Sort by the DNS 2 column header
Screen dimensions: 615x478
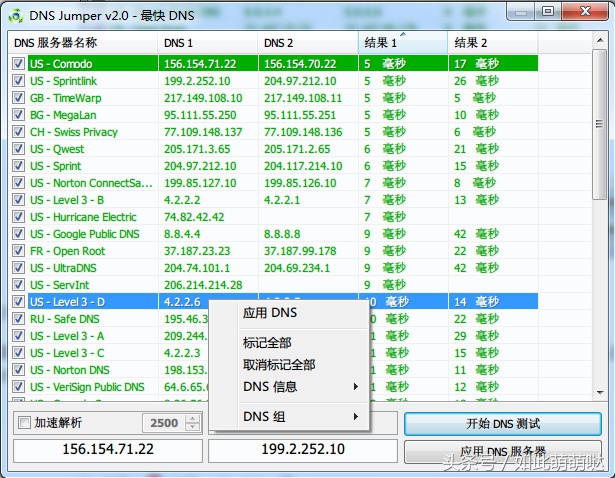(x=308, y=42)
